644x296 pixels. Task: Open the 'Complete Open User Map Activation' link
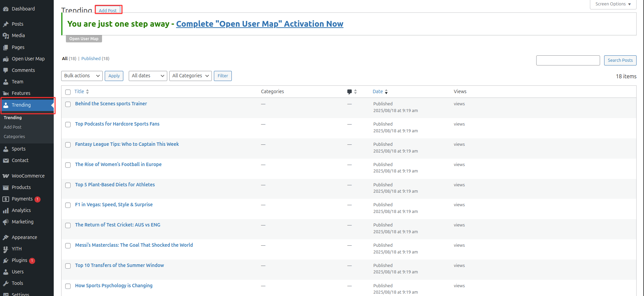(x=259, y=24)
